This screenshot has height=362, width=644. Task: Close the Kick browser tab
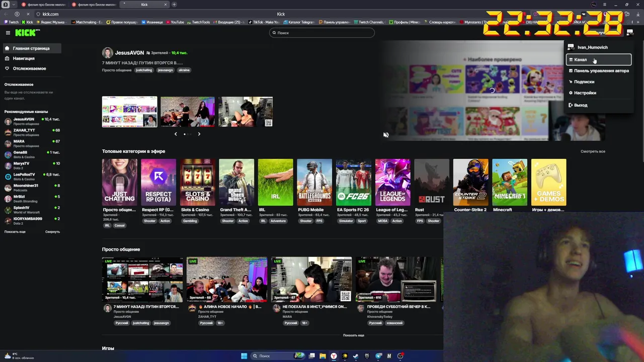[165, 5]
